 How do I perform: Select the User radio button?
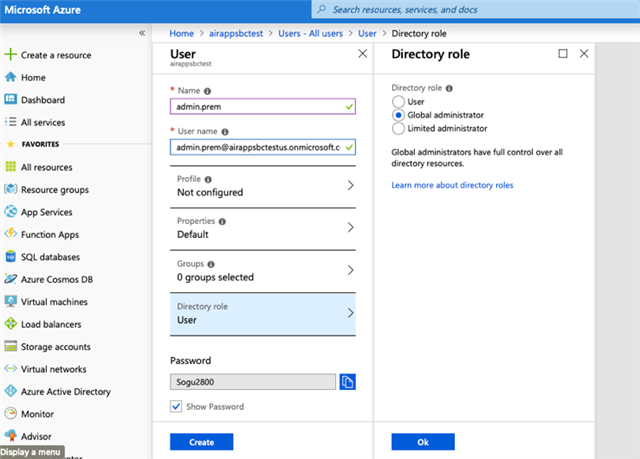(x=398, y=102)
